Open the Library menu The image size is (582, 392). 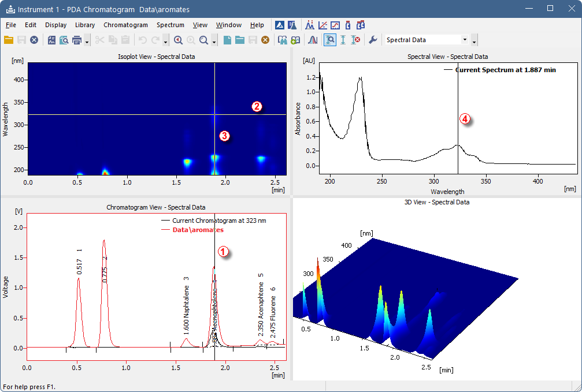tap(84, 25)
